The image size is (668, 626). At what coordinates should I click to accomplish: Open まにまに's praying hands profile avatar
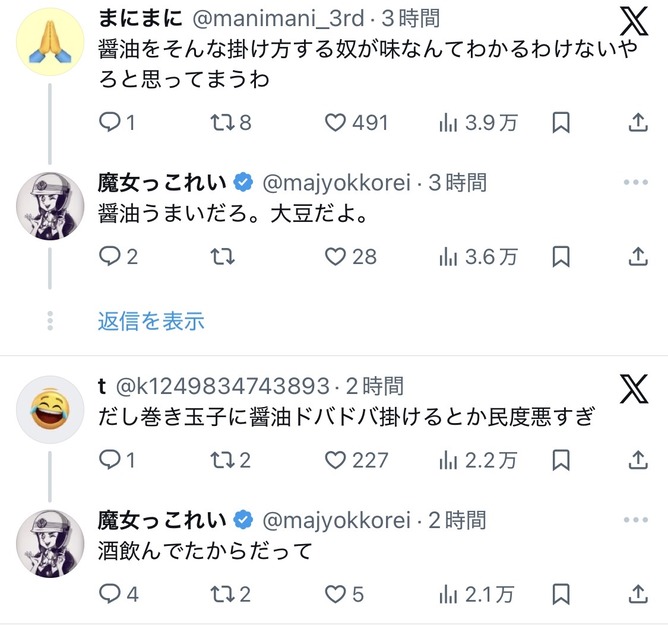(50, 40)
